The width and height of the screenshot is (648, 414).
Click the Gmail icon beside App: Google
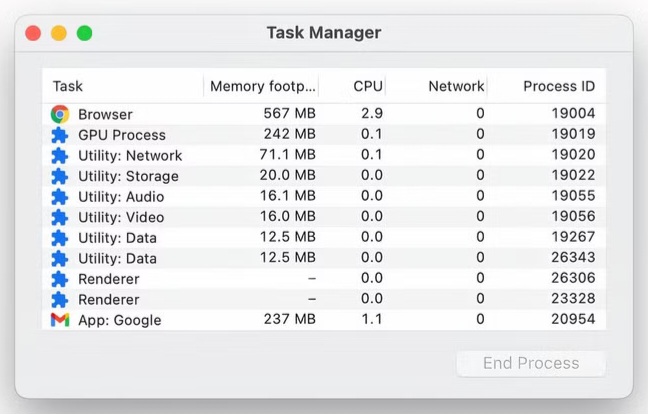(60, 320)
